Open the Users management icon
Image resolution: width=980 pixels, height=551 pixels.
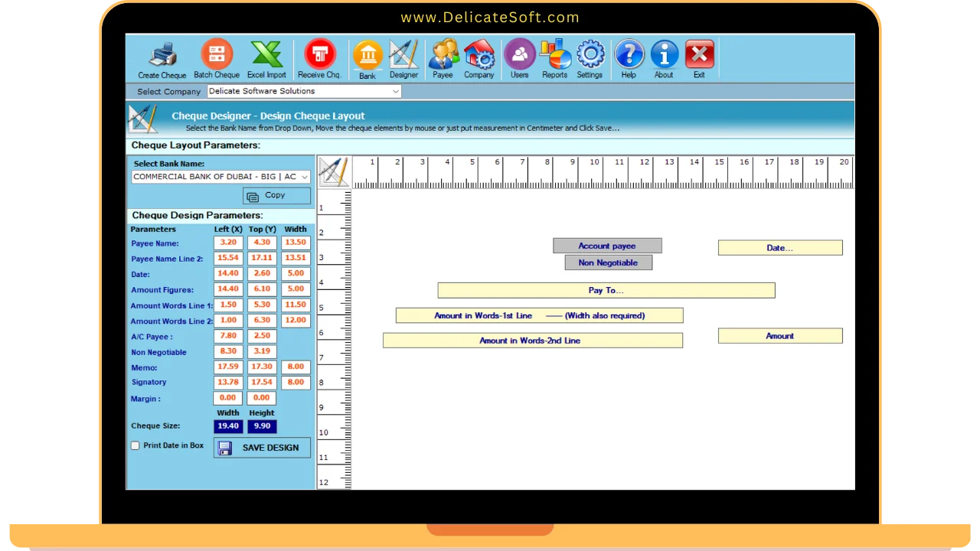point(520,60)
